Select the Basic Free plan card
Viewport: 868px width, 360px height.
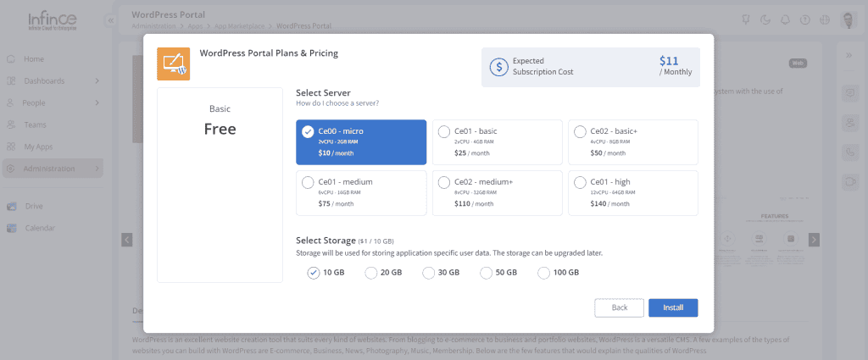220,185
